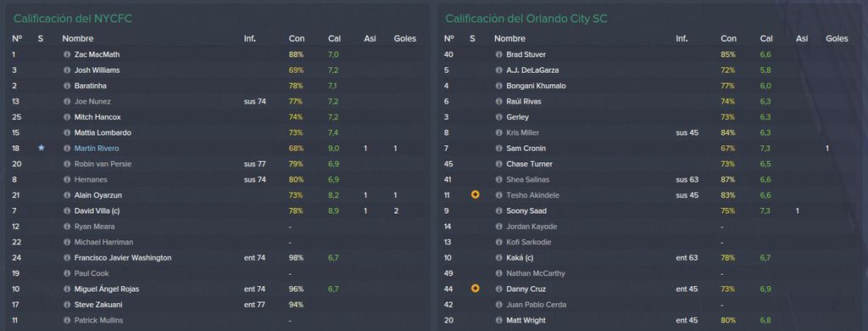This screenshot has height=331, width=868.
Task: Sort Orlando City table by Nombre header
Action: pos(509,39)
